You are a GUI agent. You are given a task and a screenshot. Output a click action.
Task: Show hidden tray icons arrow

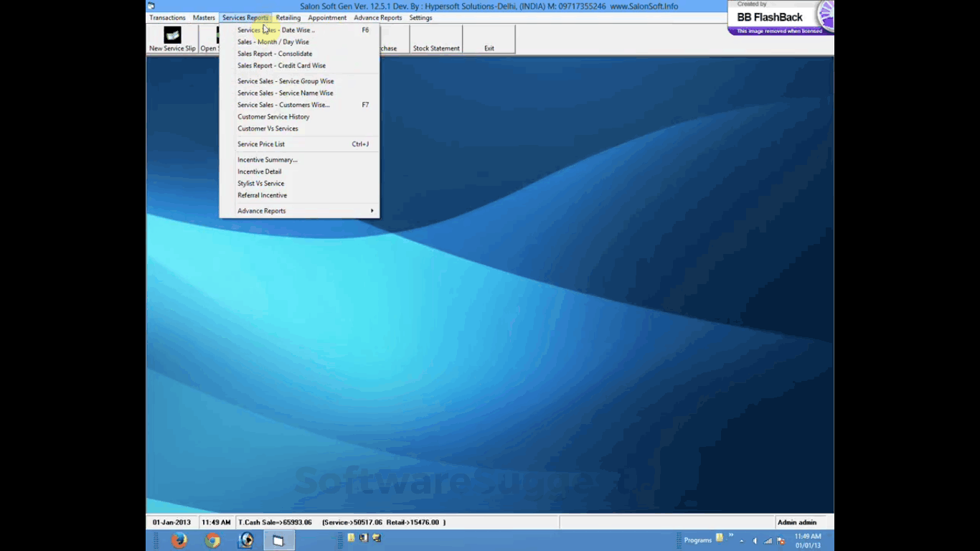742,540
